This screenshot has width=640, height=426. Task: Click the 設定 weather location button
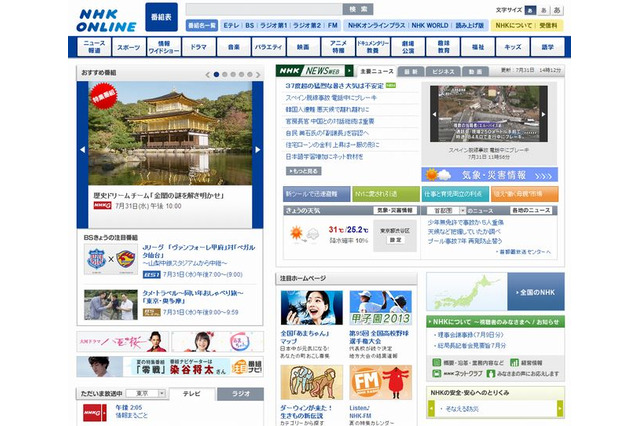pyautogui.click(x=396, y=240)
